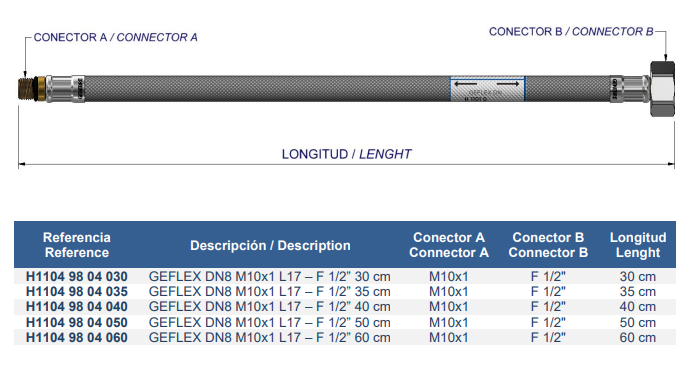Click the Conector B column header
Image resolution: width=699 pixels, height=376 pixels.
point(548,245)
